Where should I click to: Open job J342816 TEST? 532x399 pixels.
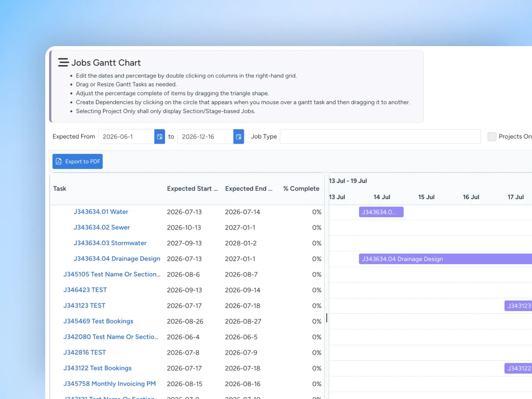tap(85, 352)
